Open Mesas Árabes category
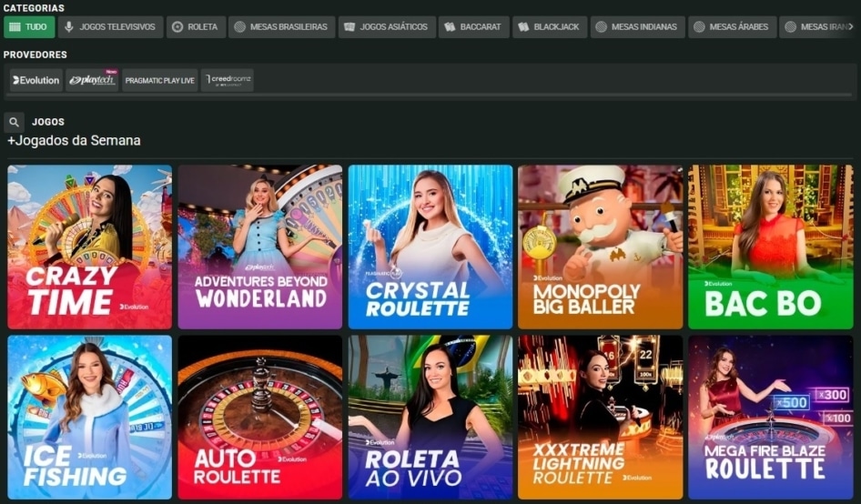The width and height of the screenshot is (861, 504). click(x=733, y=27)
